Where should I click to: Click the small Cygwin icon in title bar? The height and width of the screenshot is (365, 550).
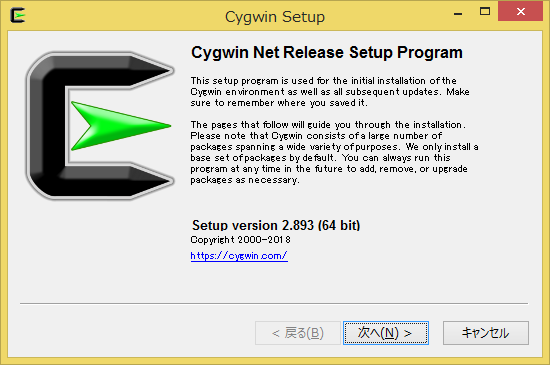point(18,15)
